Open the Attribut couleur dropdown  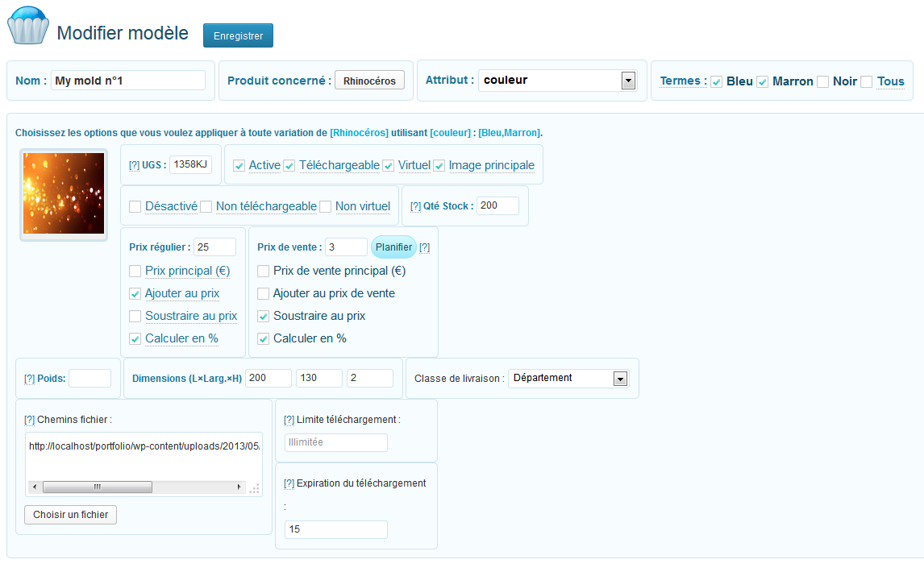click(x=557, y=80)
